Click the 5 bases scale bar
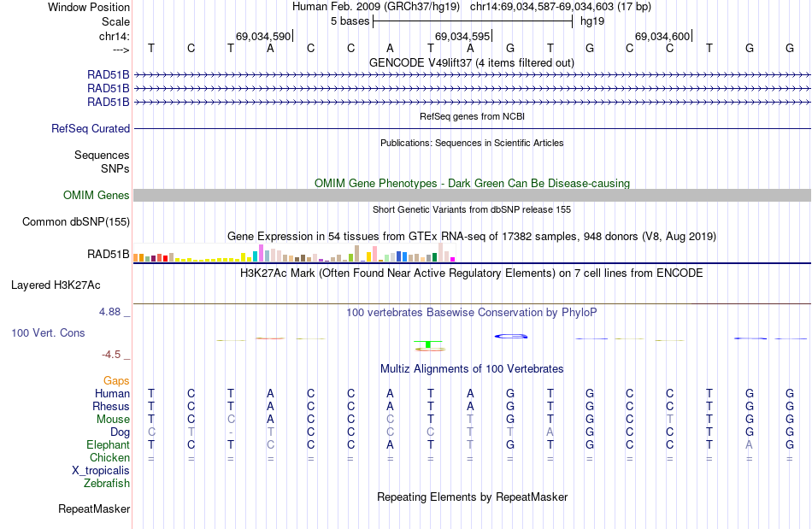 pyautogui.click(x=473, y=21)
